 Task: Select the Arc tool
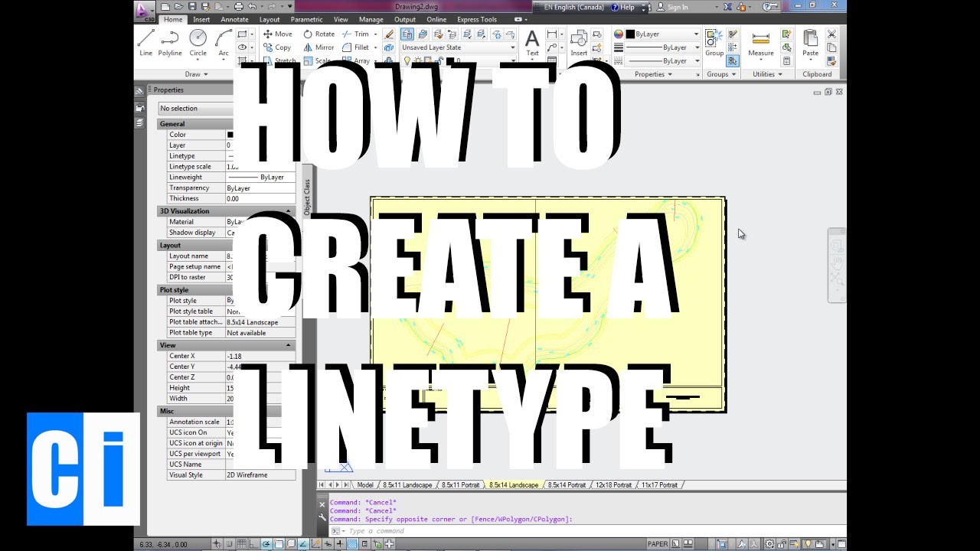(x=223, y=43)
